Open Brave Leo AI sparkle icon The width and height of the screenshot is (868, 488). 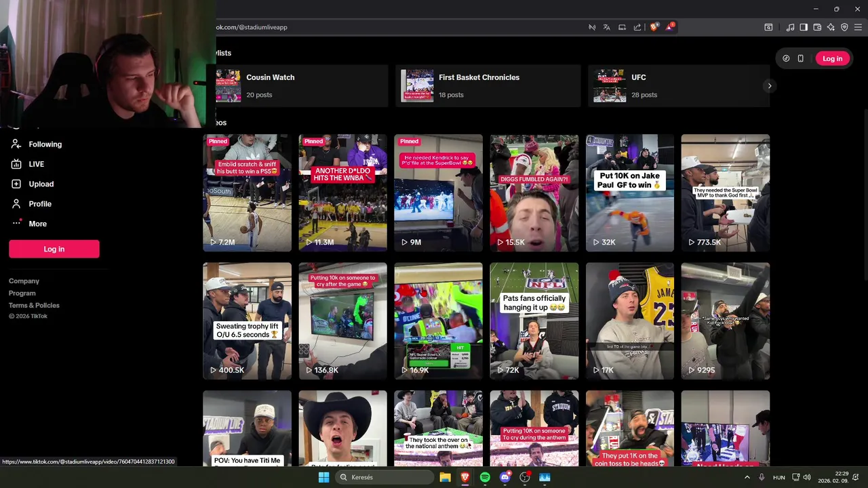tap(831, 27)
